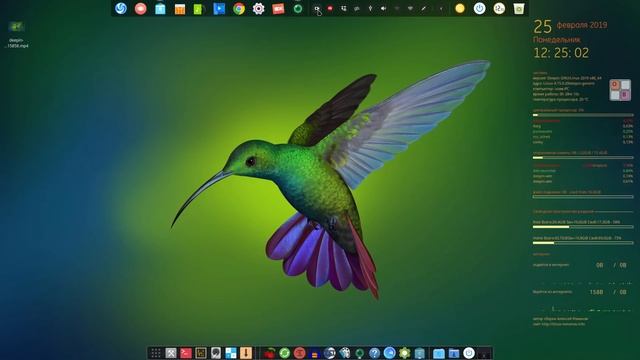Open the red terminal icon in bottom dock
The height and width of the screenshot is (360, 640).
[186, 353]
